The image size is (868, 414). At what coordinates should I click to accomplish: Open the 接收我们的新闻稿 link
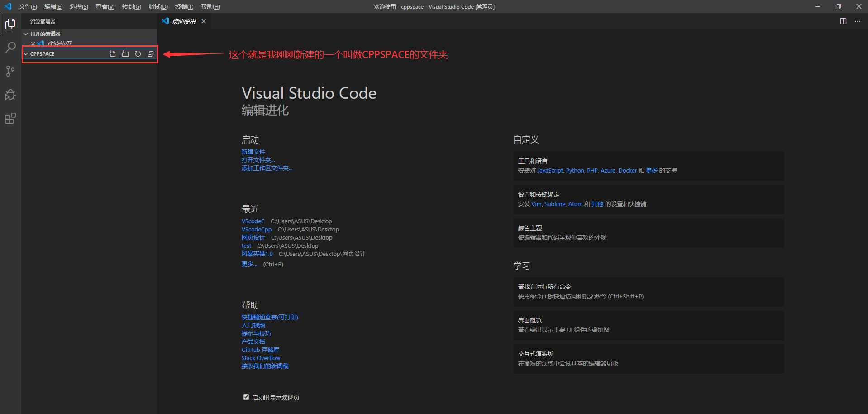265,366
